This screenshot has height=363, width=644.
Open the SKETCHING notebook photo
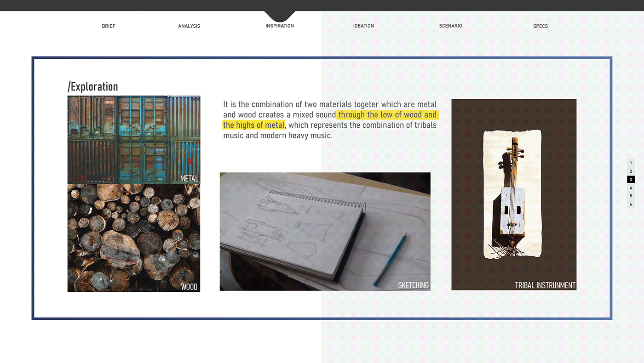tap(325, 232)
